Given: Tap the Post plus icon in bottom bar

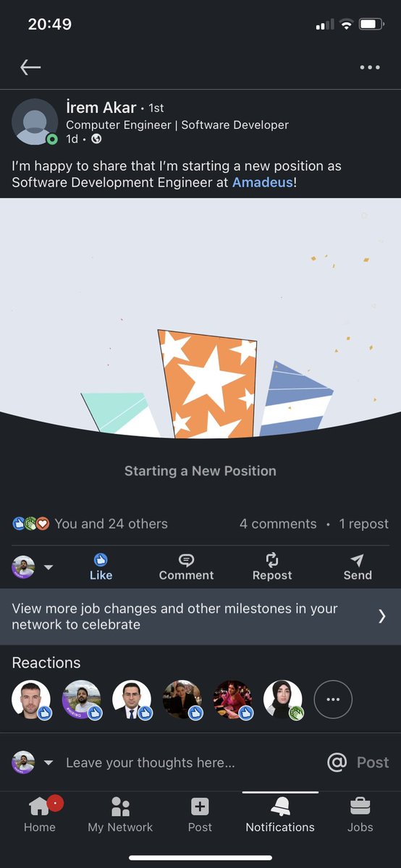Looking at the screenshot, I should point(200,807).
